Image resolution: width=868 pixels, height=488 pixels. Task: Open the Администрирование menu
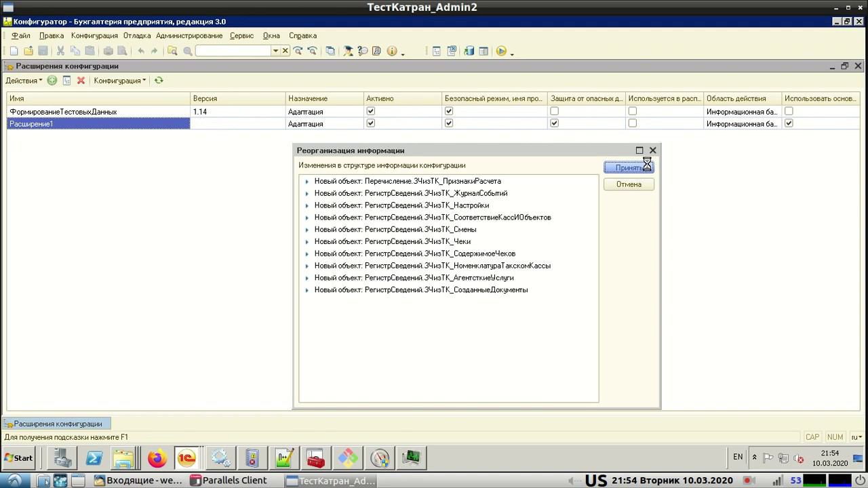tap(189, 35)
